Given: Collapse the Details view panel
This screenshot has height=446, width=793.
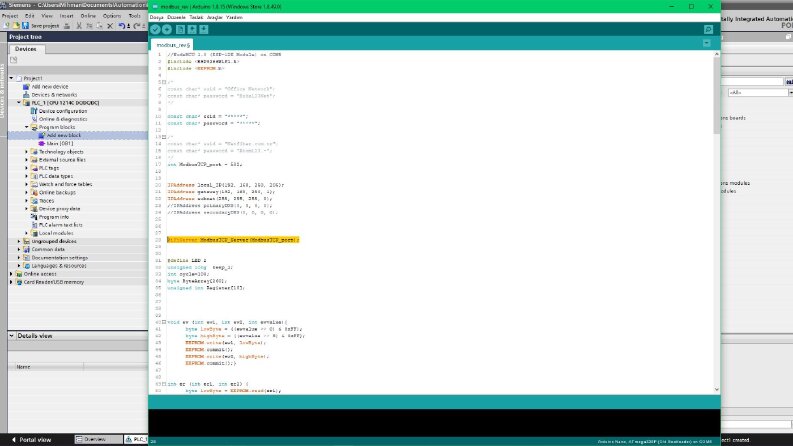Looking at the screenshot, I should 11,335.
